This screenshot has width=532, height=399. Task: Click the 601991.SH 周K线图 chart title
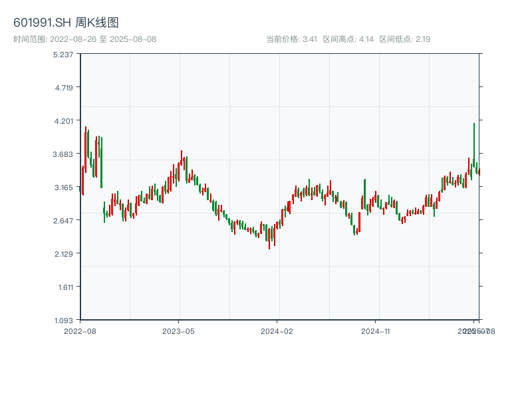click(66, 23)
